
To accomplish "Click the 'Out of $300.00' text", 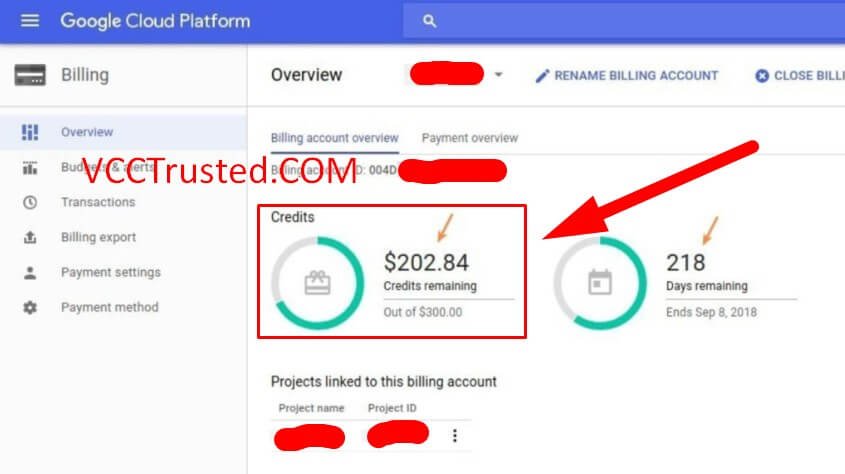I will tap(423, 312).
